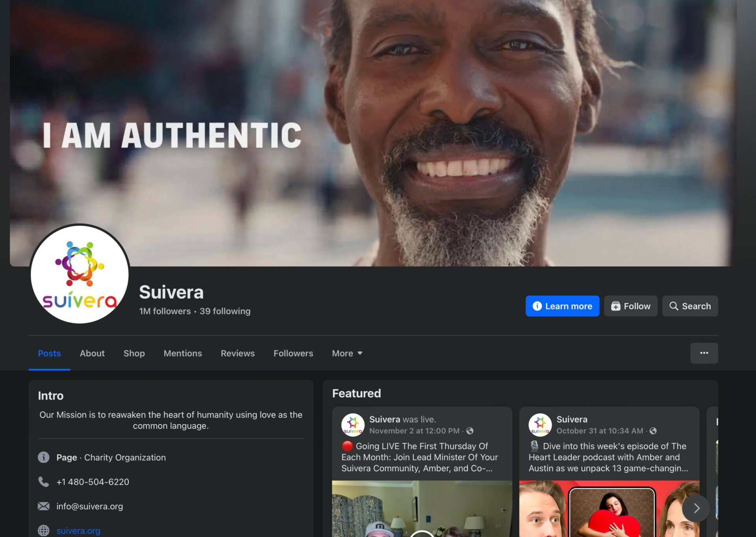Open the Followers tab
This screenshot has height=537, width=756.
point(293,353)
